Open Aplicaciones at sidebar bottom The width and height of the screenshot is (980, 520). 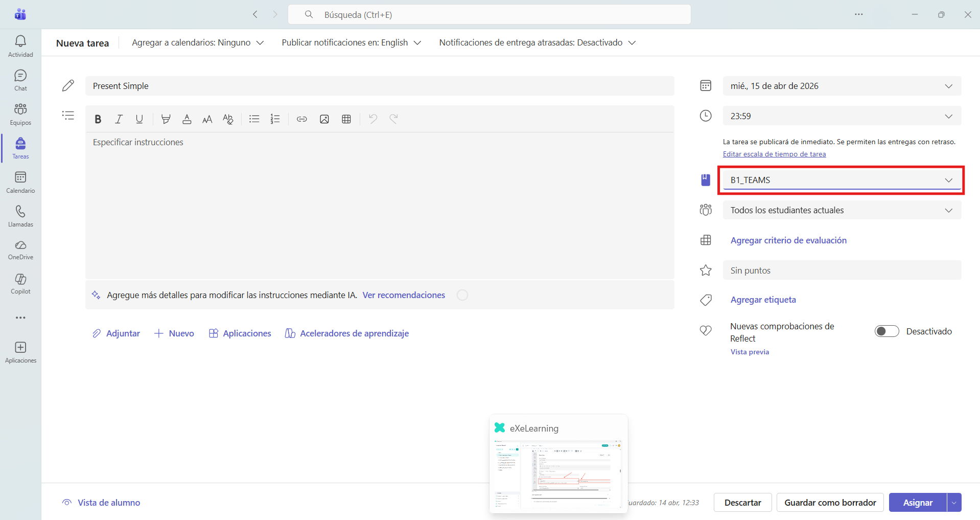[20, 353]
